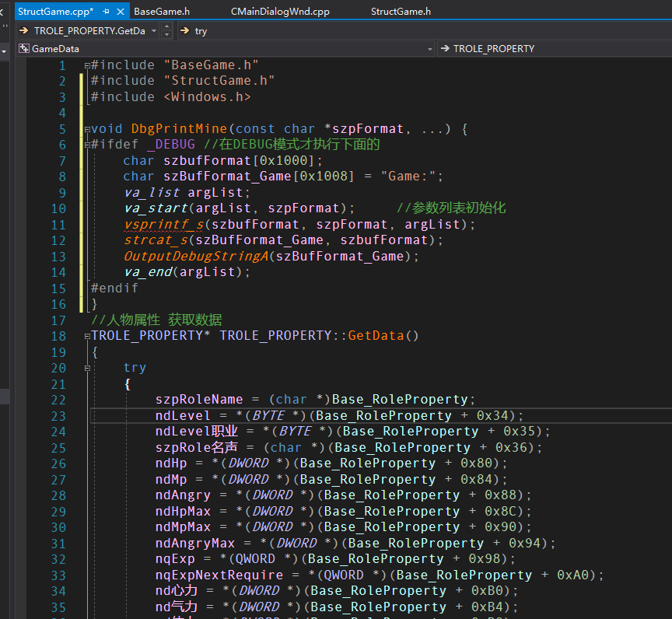Click line number 23 in the gutter
The height and width of the screenshot is (619, 672).
click(58, 416)
